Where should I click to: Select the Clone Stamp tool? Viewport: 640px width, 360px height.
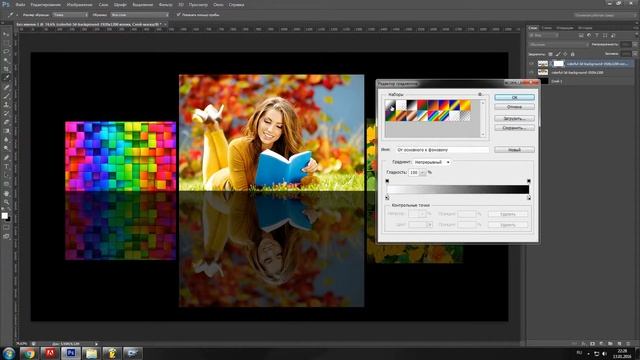[x=6, y=104]
